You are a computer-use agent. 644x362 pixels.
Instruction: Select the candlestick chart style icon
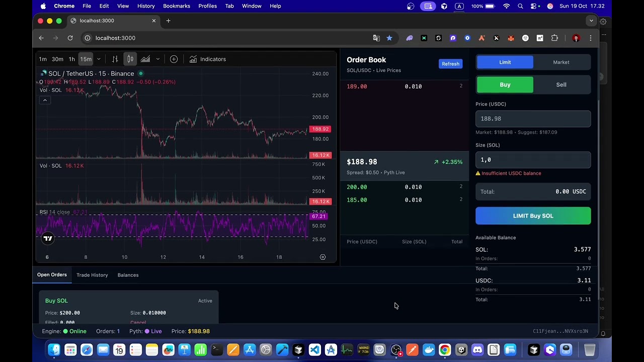point(130,59)
